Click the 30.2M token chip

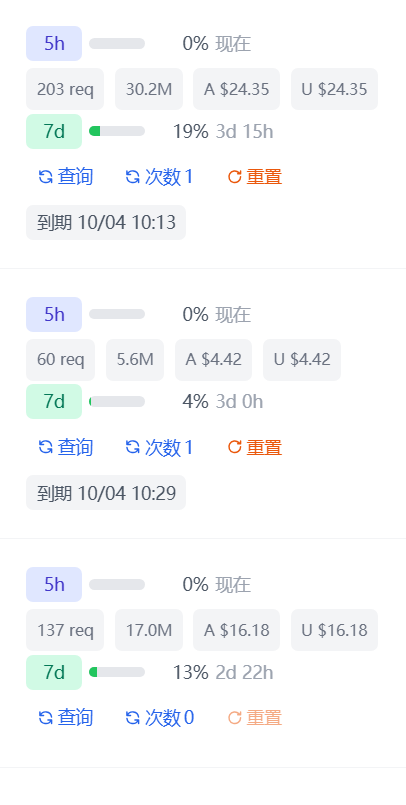pos(149,89)
